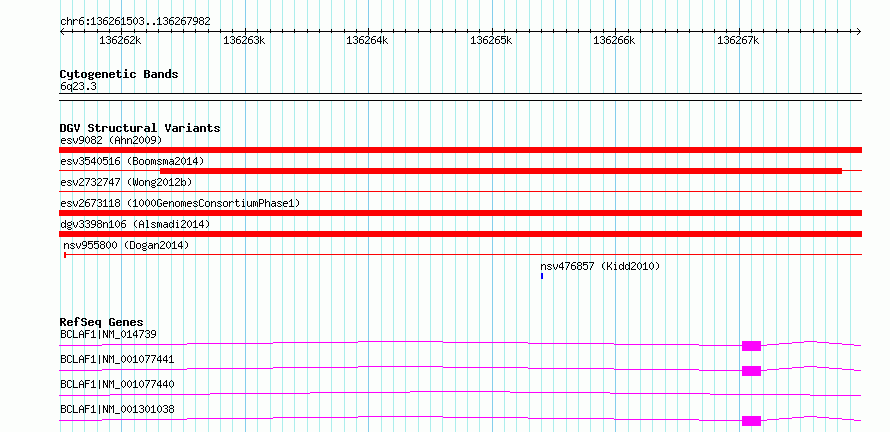Select the blue nsv476857 variant marker
890x432 pixels.
(x=542, y=276)
